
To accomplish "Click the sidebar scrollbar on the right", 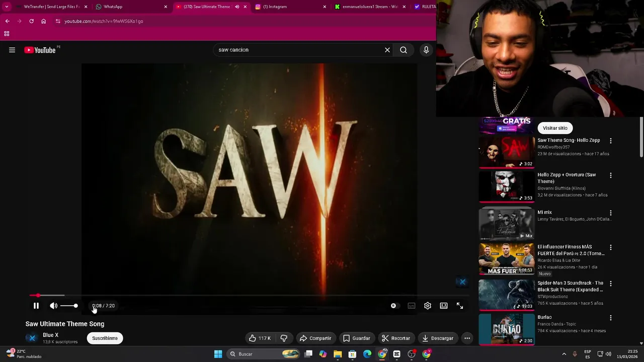I will click(x=641, y=137).
